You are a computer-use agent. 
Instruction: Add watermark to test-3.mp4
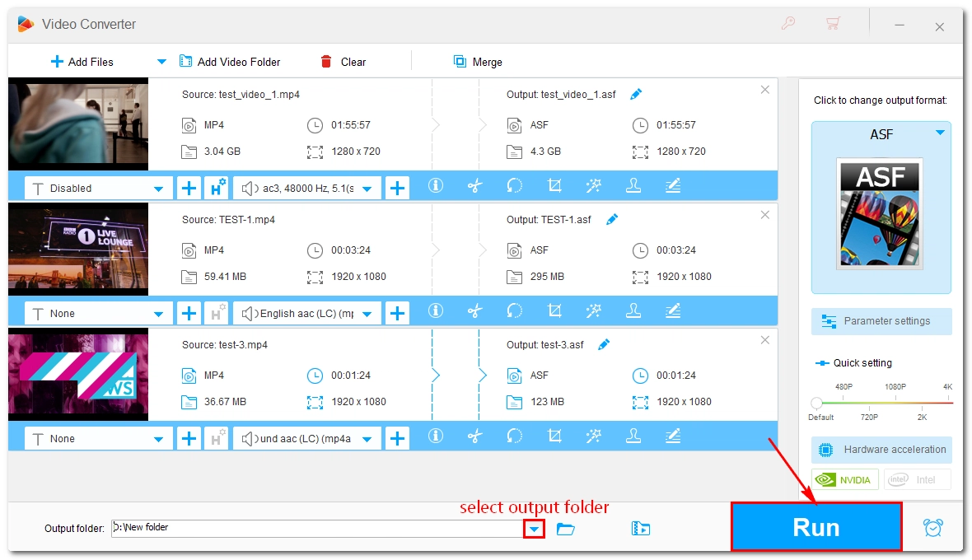click(633, 436)
